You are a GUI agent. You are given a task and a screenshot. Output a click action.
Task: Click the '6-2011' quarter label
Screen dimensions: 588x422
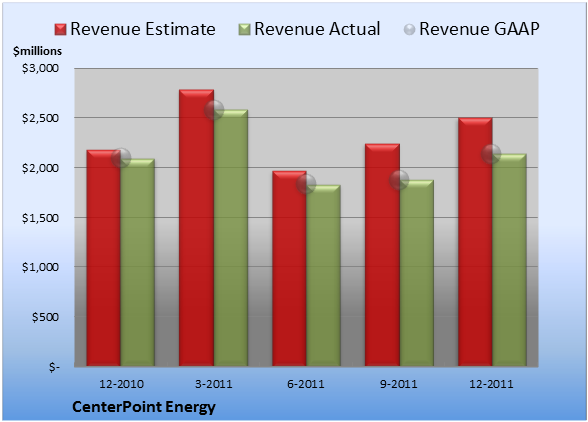[x=306, y=384]
